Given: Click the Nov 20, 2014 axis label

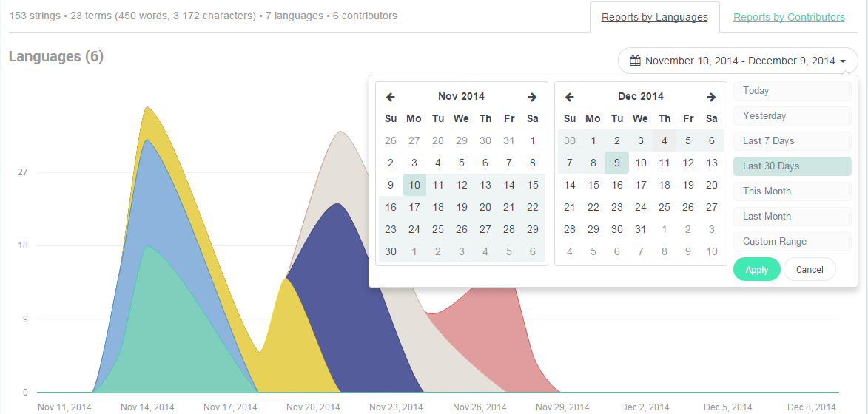Looking at the screenshot, I should [x=313, y=407].
